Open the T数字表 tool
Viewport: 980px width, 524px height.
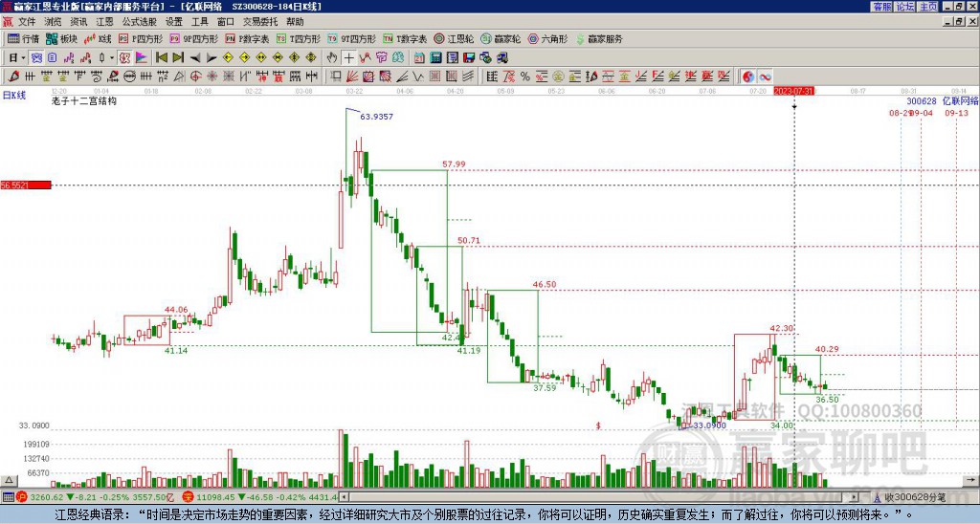pos(405,38)
